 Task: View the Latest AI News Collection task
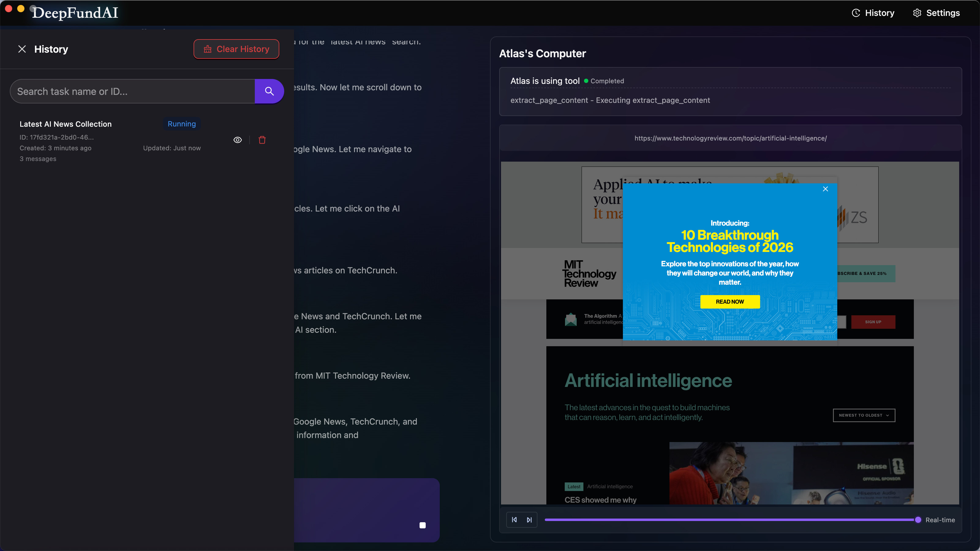(237, 140)
